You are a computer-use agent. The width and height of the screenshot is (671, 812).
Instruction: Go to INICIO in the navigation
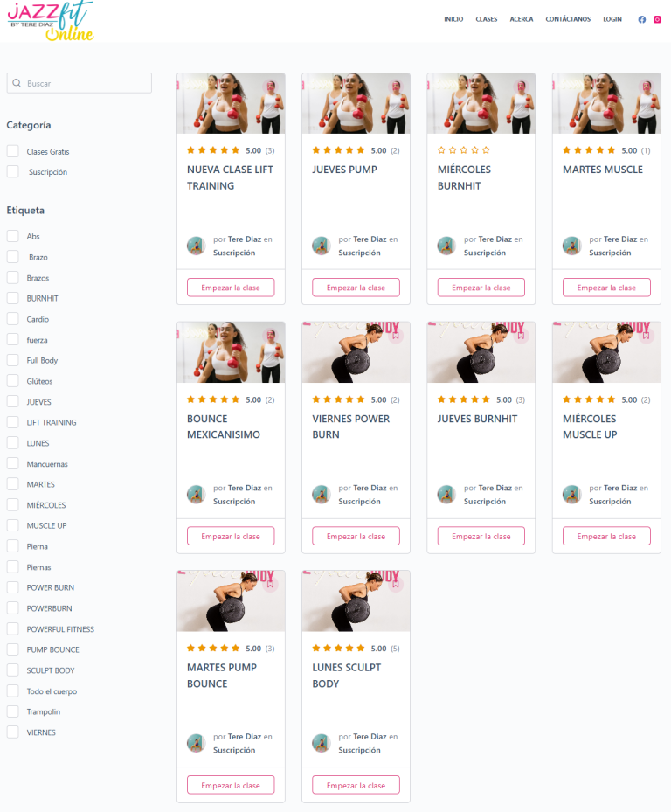453,19
